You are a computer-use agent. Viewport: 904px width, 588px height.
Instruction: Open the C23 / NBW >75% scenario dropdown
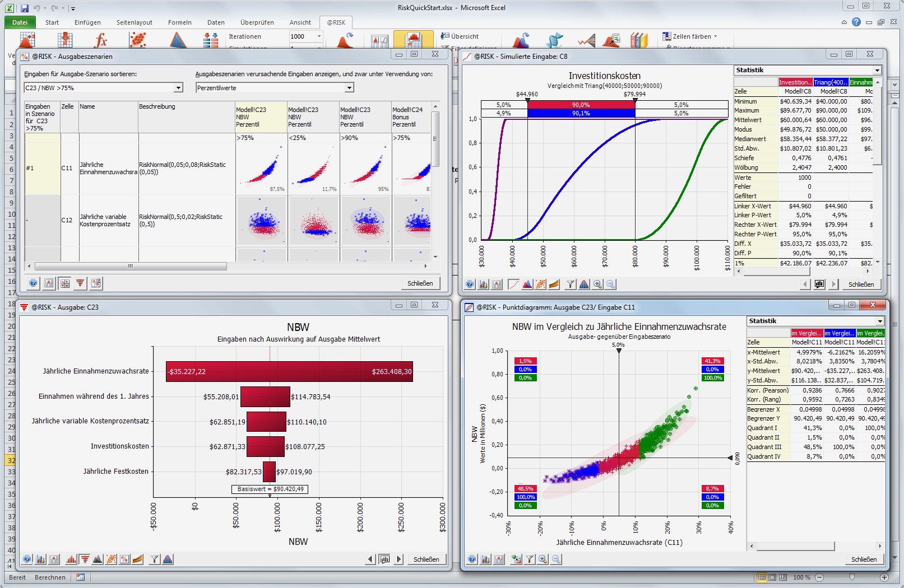coord(178,88)
